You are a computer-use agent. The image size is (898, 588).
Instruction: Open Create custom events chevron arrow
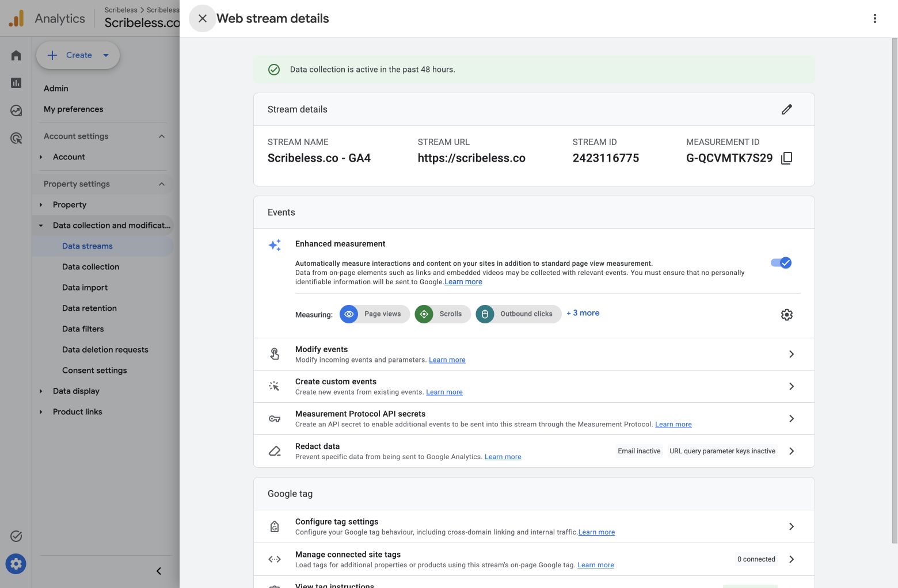pos(792,386)
